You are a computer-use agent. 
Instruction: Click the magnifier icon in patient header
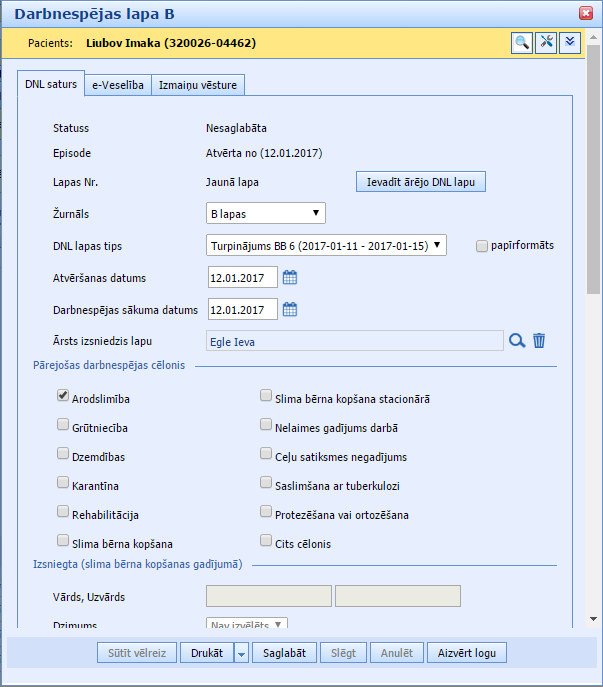pyautogui.click(x=522, y=42)
